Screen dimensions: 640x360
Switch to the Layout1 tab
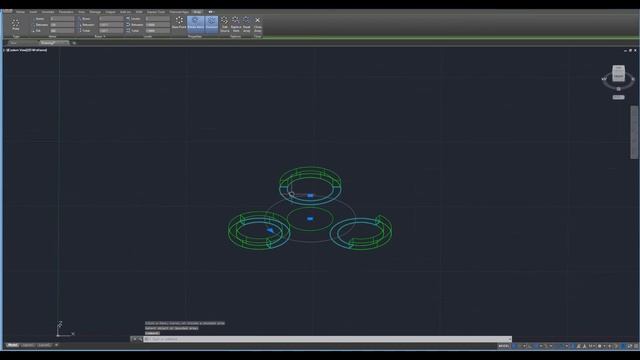[x=27, y=345]
